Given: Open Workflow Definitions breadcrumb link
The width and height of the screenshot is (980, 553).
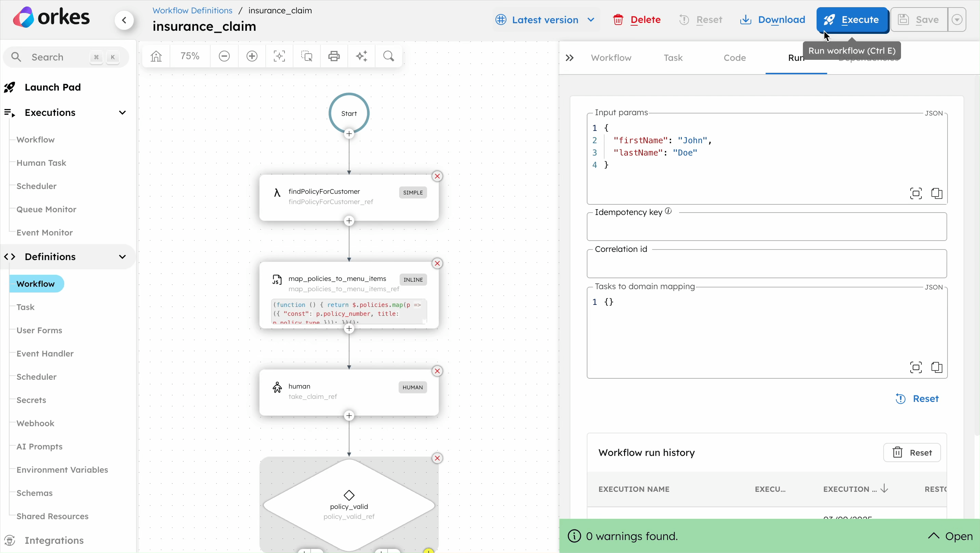Looking at the screenshot, I should [192, 10].
